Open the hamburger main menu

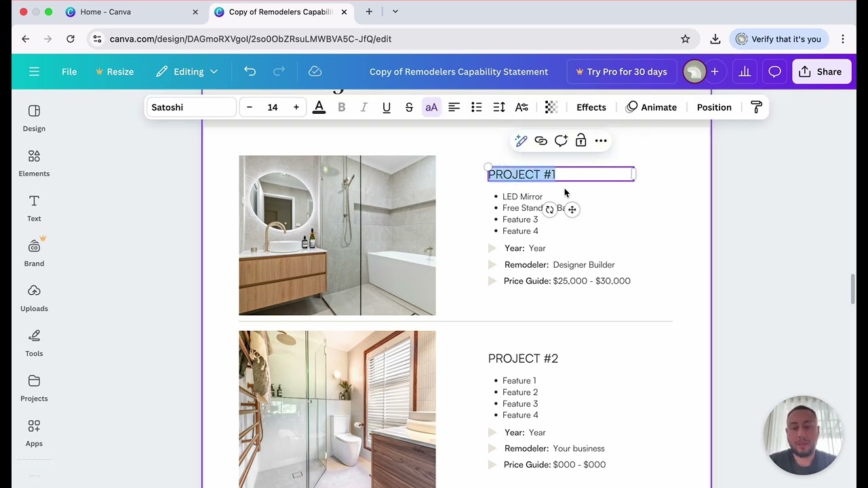coord(34,71)
